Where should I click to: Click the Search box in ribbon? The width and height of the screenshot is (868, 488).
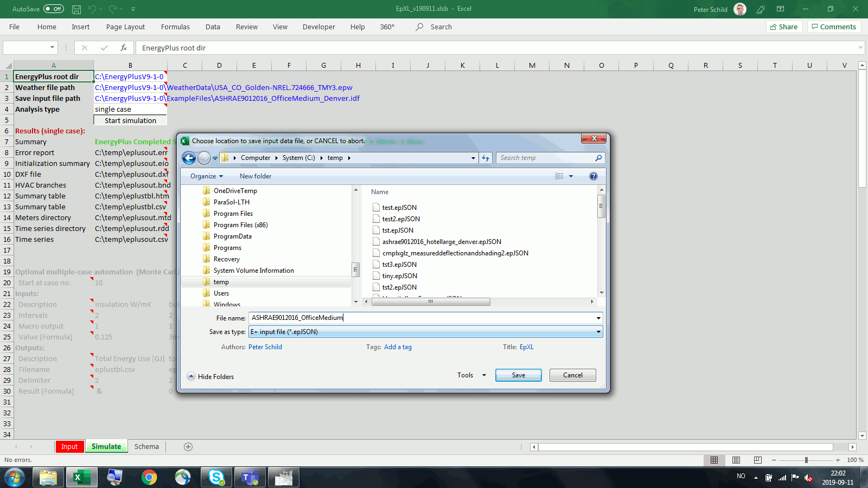click(x=434, y=27)
